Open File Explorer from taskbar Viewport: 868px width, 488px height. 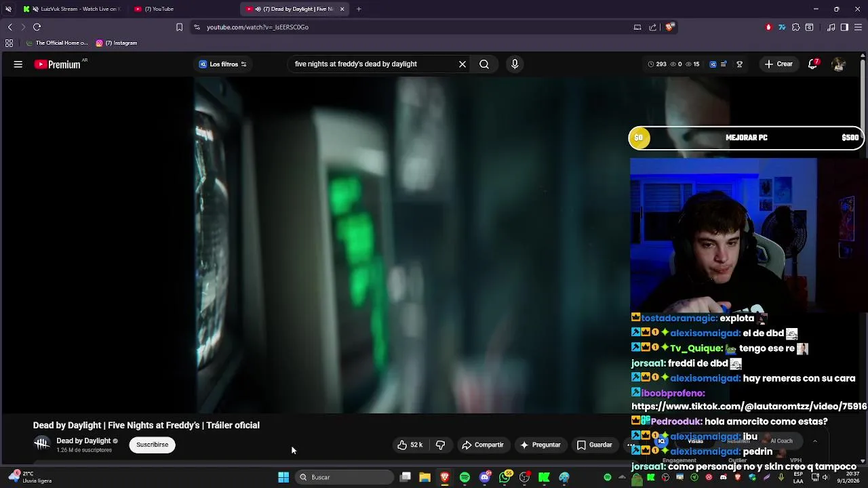[x=425, y=477]
